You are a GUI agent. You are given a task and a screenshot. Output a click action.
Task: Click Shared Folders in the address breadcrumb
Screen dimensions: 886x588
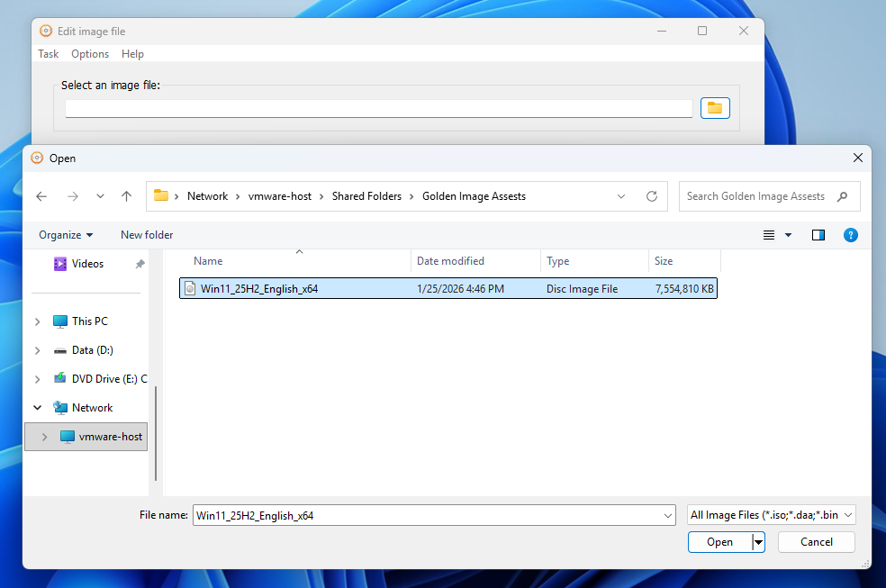(x=366, y=196)
